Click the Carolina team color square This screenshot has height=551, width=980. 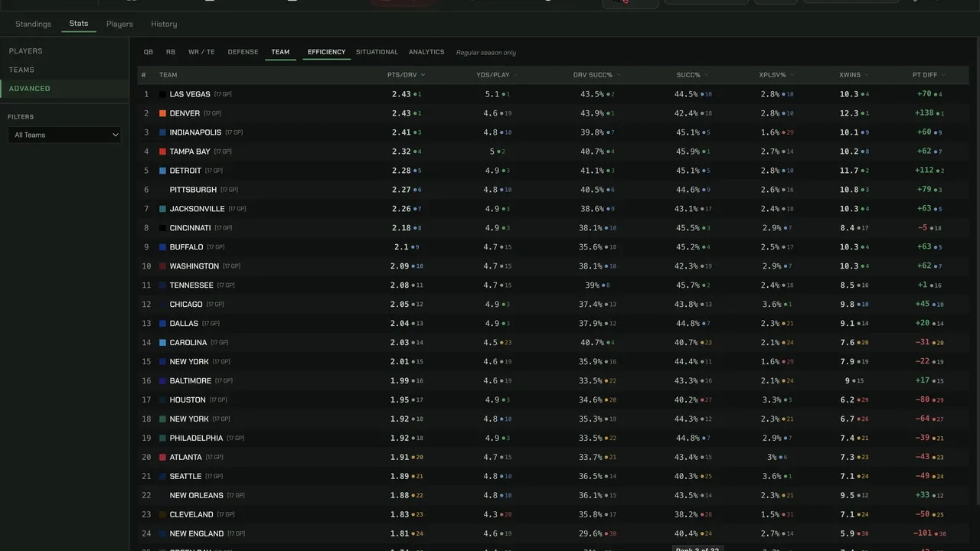click(162, 343)
